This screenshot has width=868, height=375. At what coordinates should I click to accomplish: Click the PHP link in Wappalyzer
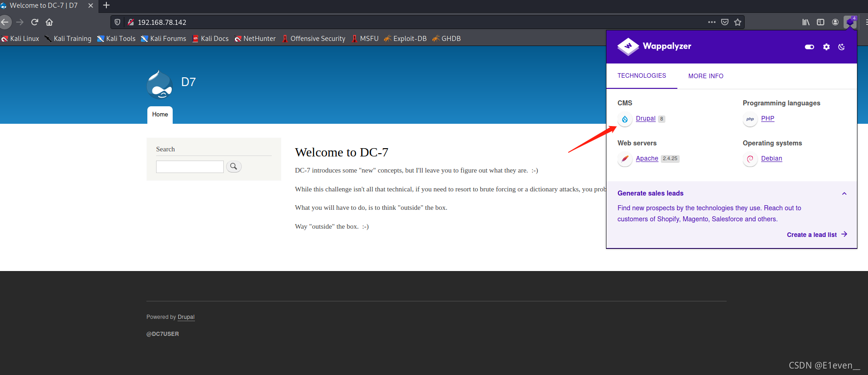(x=768, y=118)
